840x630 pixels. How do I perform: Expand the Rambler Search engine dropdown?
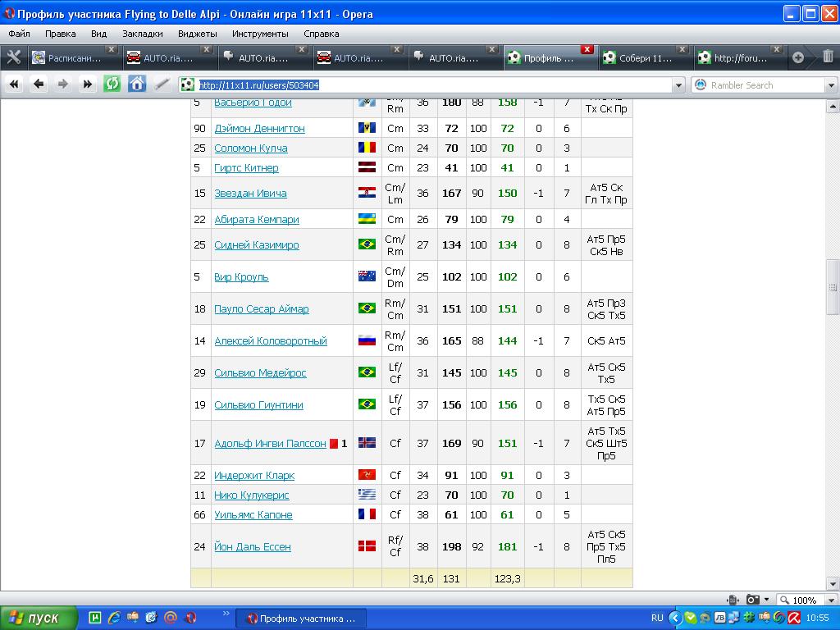coord(830,85)
